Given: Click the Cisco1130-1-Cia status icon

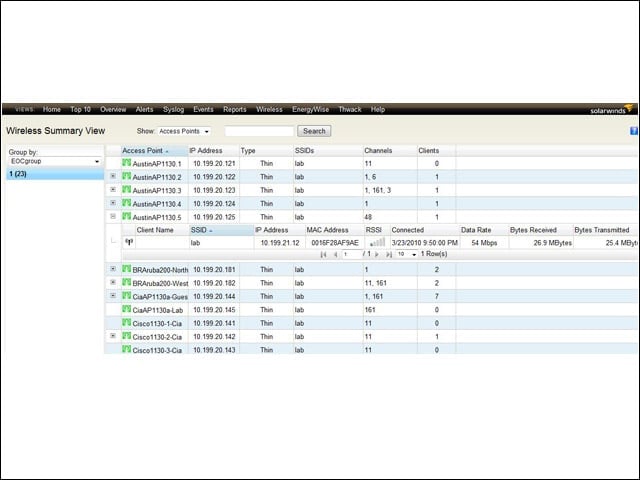Looking at the screenshot, I should (x=127, y=323).
